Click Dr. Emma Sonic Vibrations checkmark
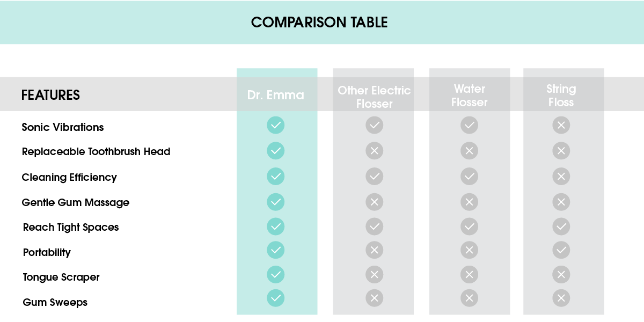 click(x=276, y=126)
